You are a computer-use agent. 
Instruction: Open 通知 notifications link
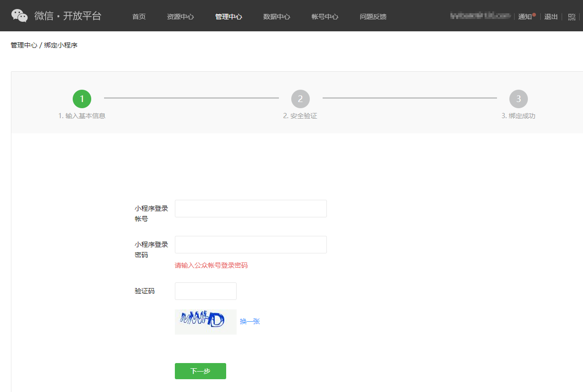pos(525,17)
